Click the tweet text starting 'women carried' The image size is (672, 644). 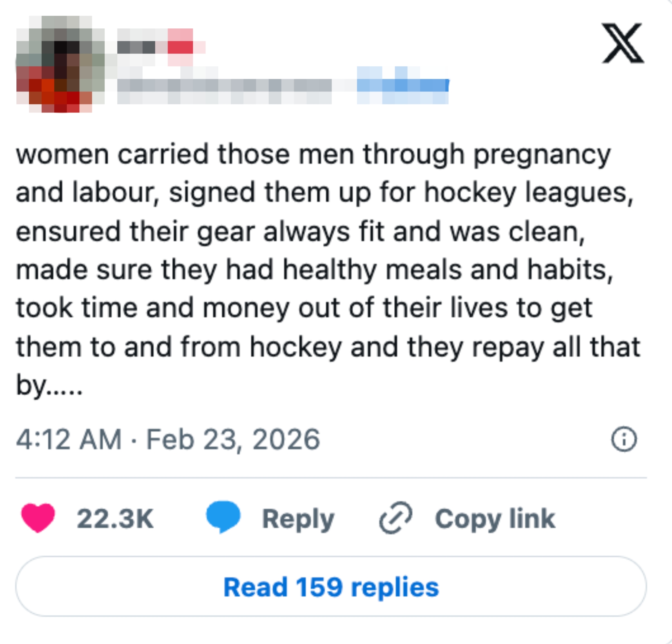coord(313,155)
